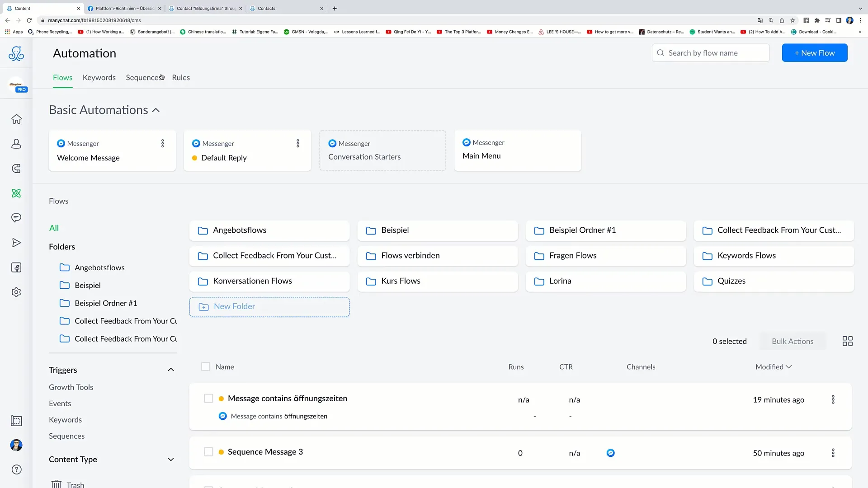Open the Audience/Contacts icon
Viewport: 868px width, 488px height.
16,144
